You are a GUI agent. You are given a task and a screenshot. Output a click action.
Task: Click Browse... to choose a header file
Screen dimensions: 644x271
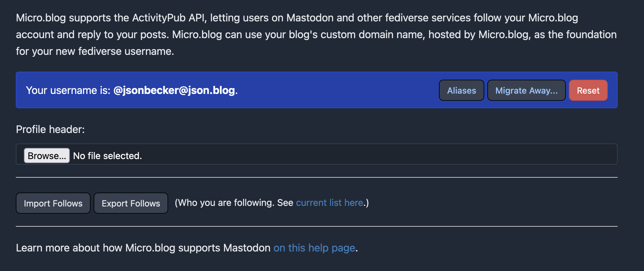point(47,155)
